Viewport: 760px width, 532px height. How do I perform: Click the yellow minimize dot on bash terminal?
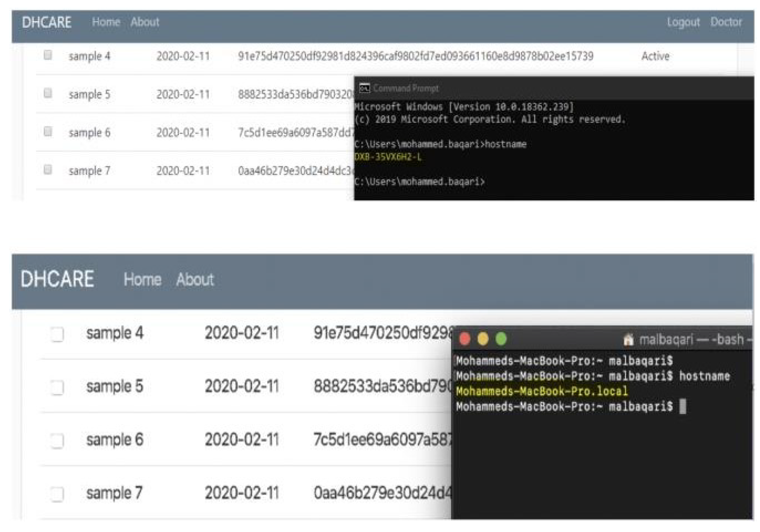[483, 339]
